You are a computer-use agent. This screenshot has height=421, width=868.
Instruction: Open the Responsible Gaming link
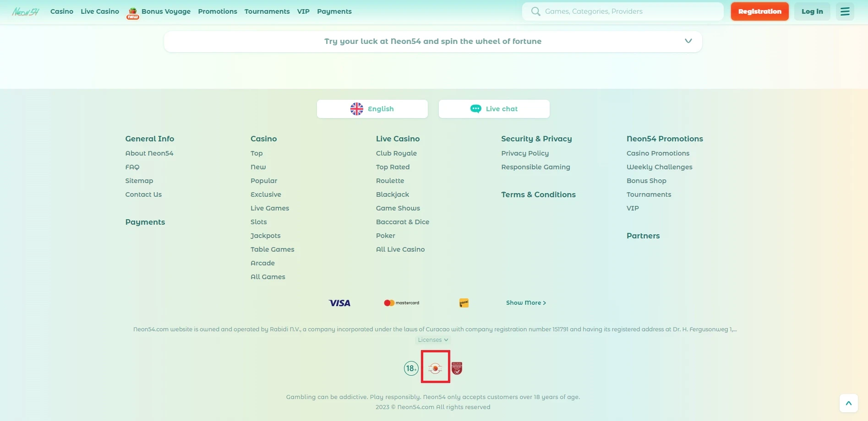pyautogui.click(x=535, y=167)
